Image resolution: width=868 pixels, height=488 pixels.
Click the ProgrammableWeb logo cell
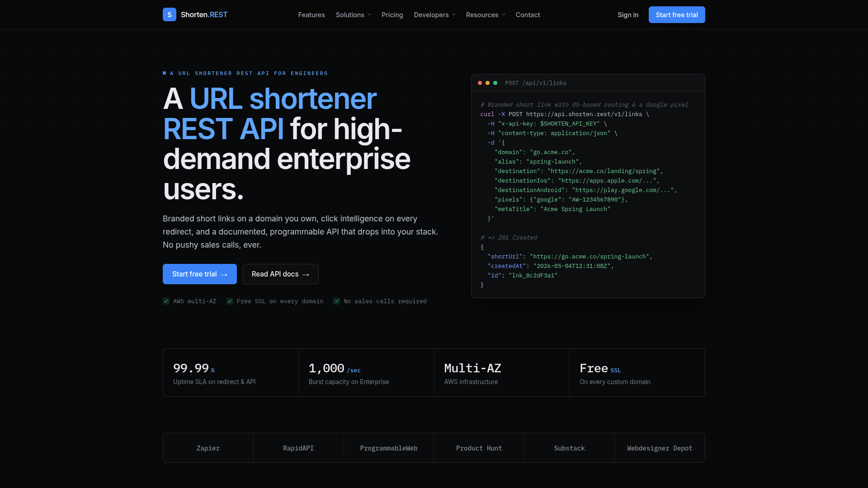point(389,448)
